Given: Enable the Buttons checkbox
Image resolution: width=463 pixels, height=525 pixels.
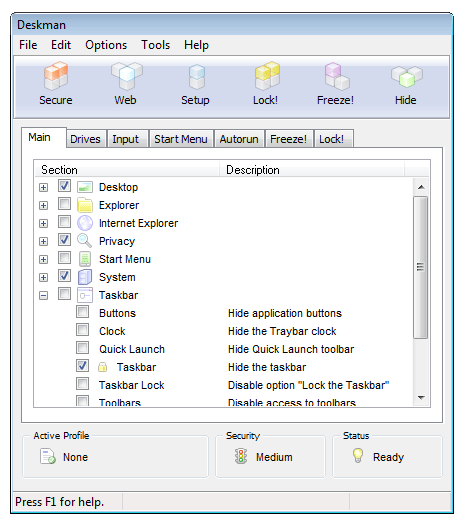Looking at the screenshot, I should (82, 312).
